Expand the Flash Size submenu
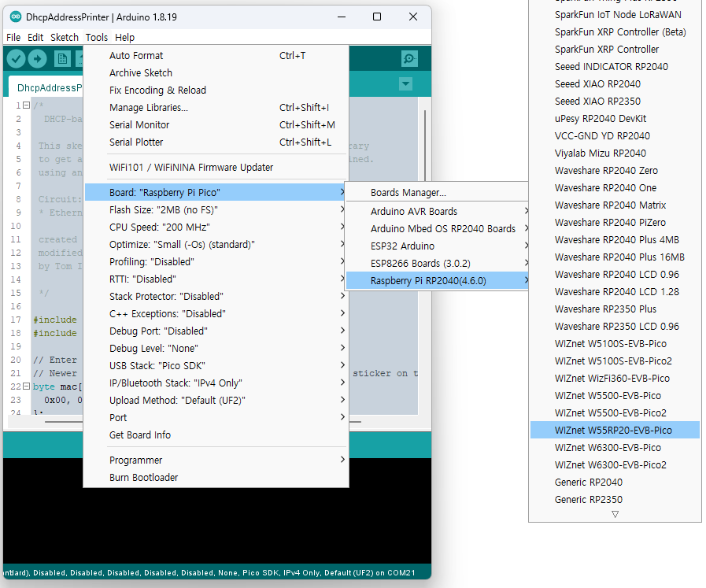Viewport: 706px width, 588px height. pyautogui.click(x=216, y=210)
